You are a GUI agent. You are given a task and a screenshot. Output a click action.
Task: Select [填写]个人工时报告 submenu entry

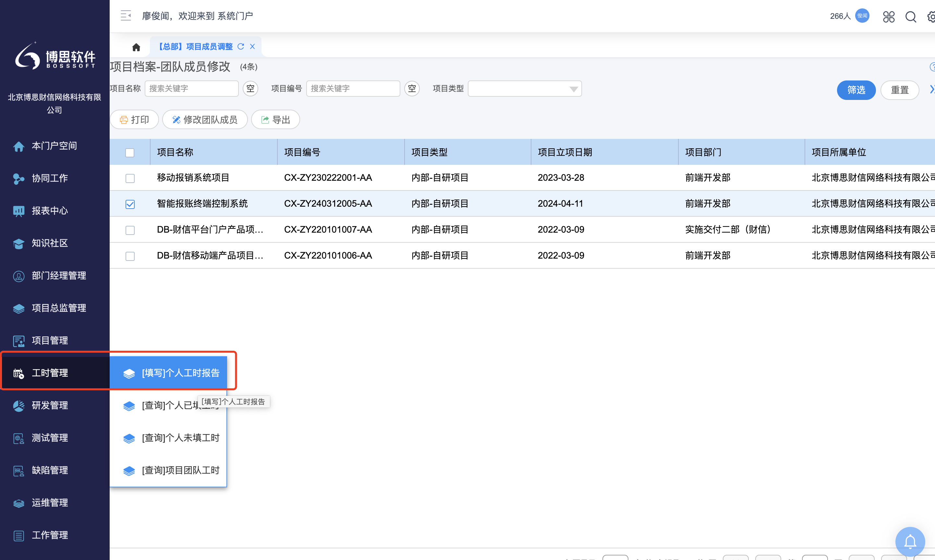tap(168, 373)
